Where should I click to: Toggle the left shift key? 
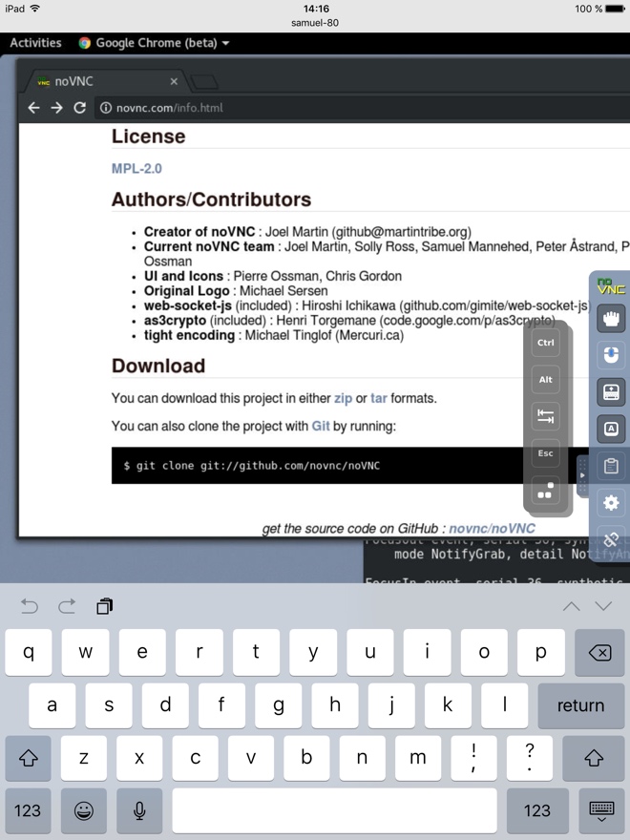tap(29, 758)
